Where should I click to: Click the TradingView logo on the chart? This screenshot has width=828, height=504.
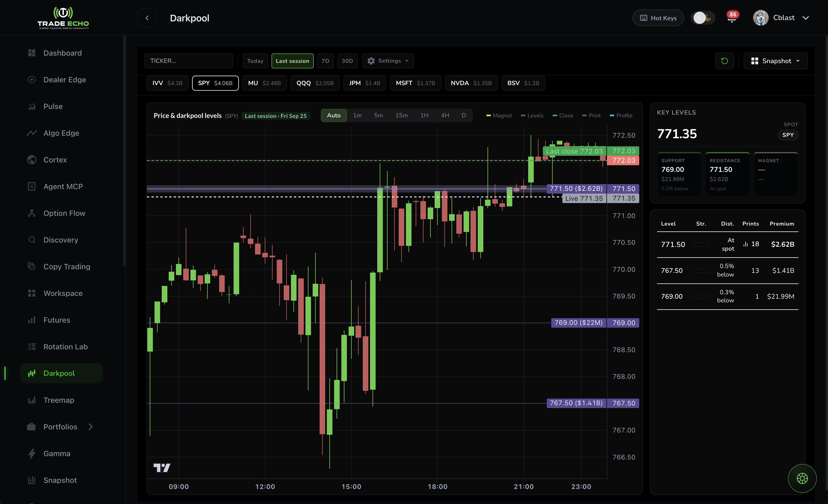pyautogui.click(x=162, y=467)
